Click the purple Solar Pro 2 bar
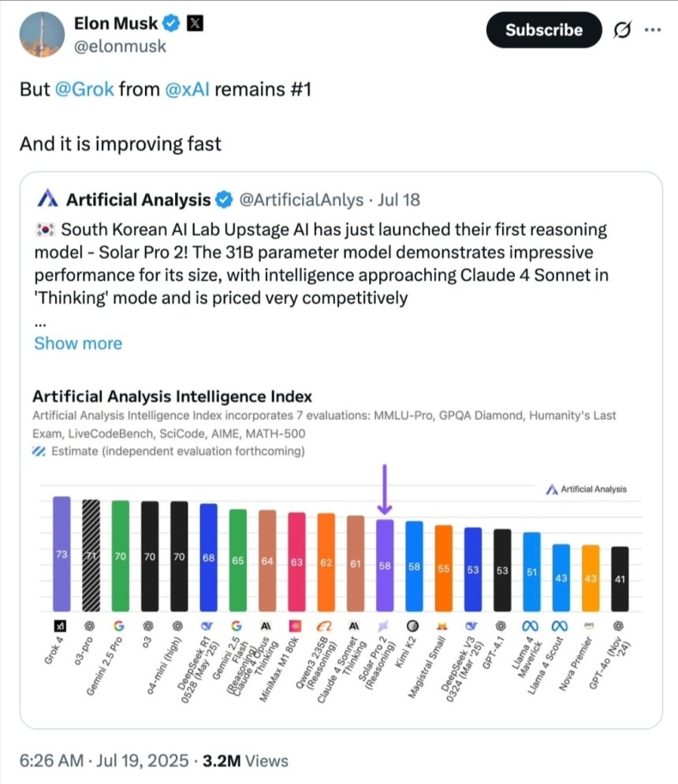 385,565
